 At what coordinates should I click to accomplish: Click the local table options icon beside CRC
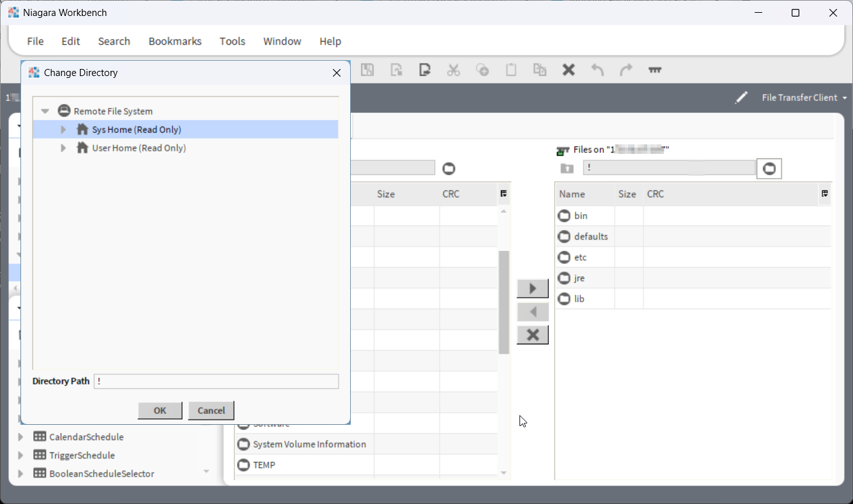pos(503,194)
